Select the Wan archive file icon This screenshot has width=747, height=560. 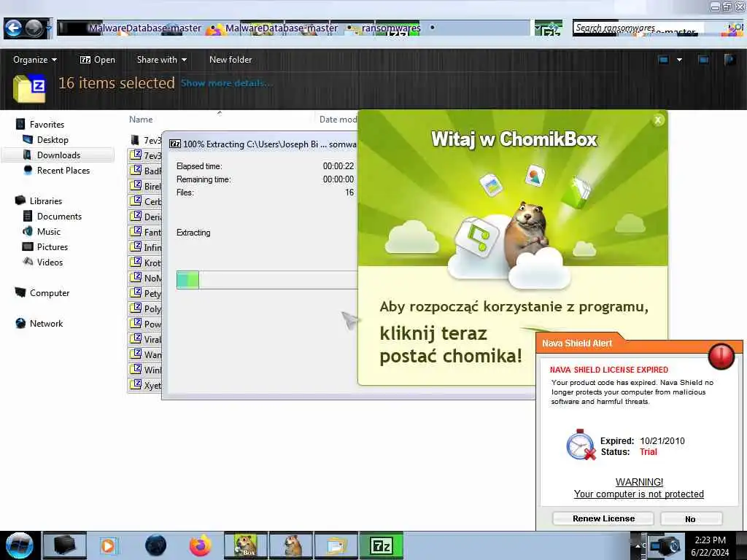pyautogui.click(x=136, y=354)
